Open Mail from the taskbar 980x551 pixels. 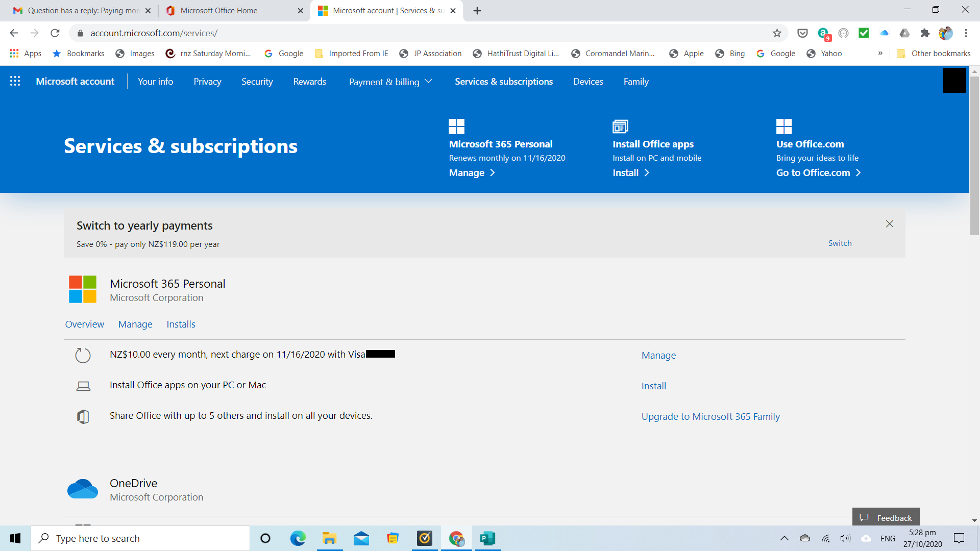361,538
